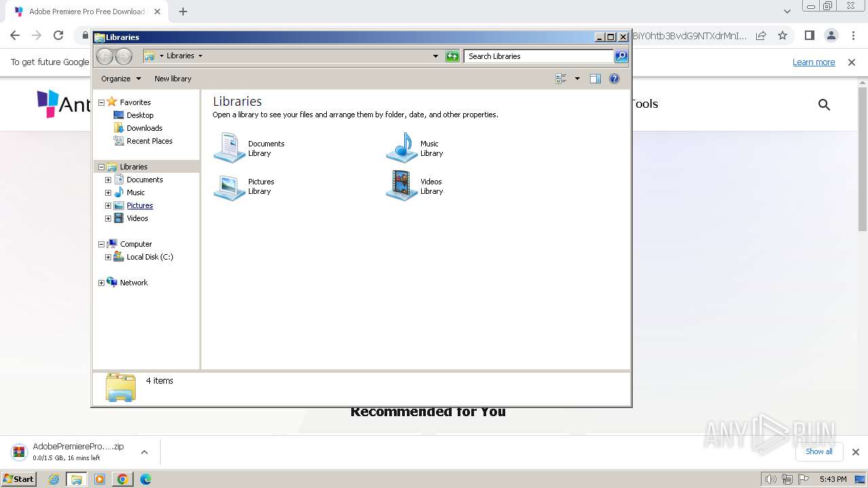Open the Pictures library icon

click(229, 186)
